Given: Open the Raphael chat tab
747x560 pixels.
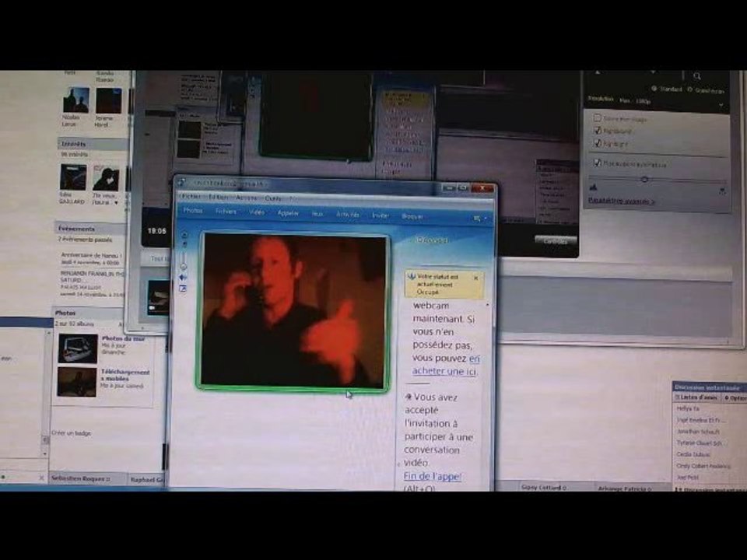Looking at the screenshot, I should [x=146, y=480].
